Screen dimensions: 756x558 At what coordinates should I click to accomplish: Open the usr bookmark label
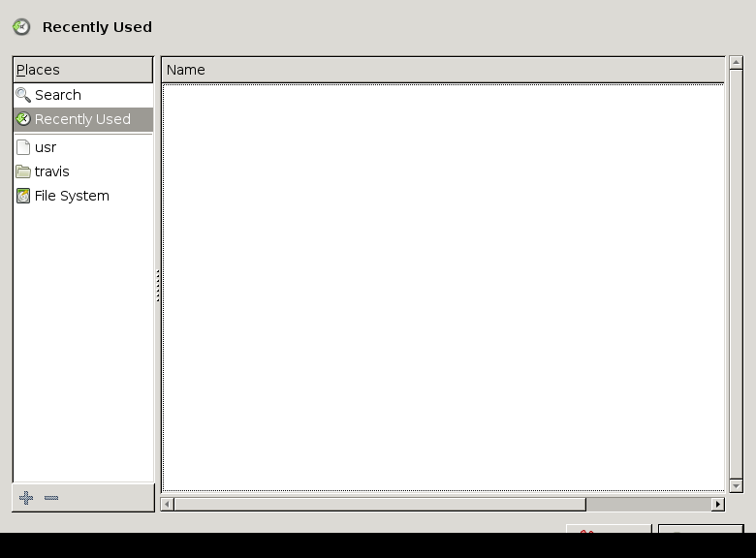[x=46, y=147]
